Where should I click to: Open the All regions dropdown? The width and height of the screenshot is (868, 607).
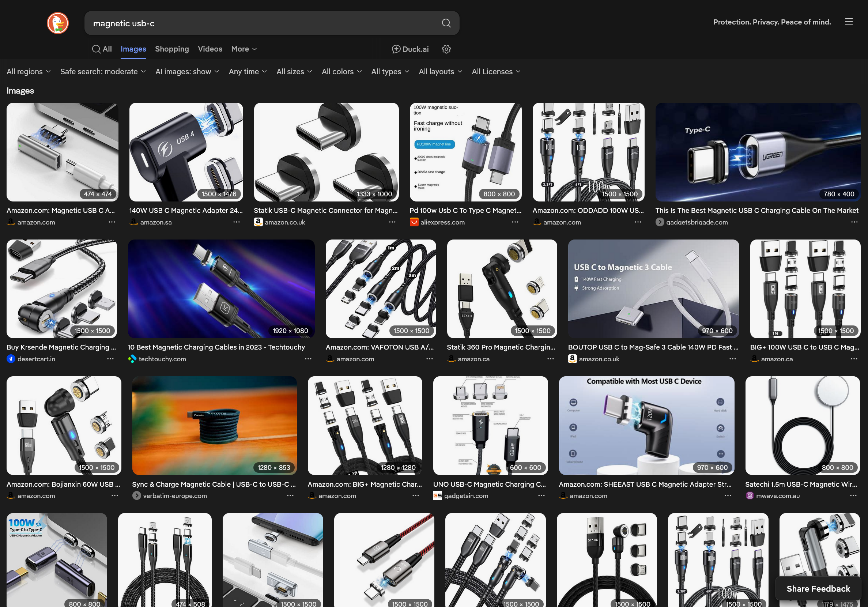click(x=29, y=71)
